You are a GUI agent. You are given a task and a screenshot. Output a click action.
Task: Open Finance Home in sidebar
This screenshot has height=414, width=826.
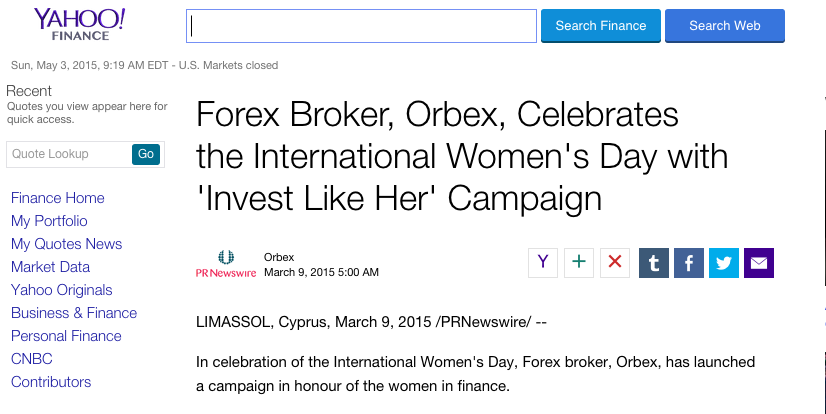coord(58,198)
